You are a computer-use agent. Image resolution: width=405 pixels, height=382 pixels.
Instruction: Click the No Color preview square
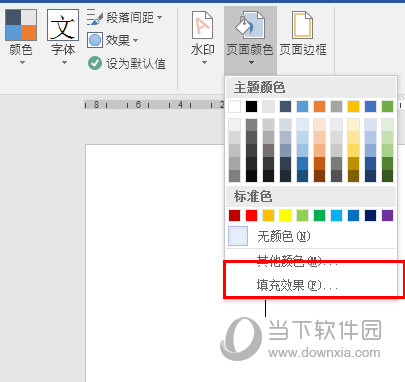(x=238, y=236)
